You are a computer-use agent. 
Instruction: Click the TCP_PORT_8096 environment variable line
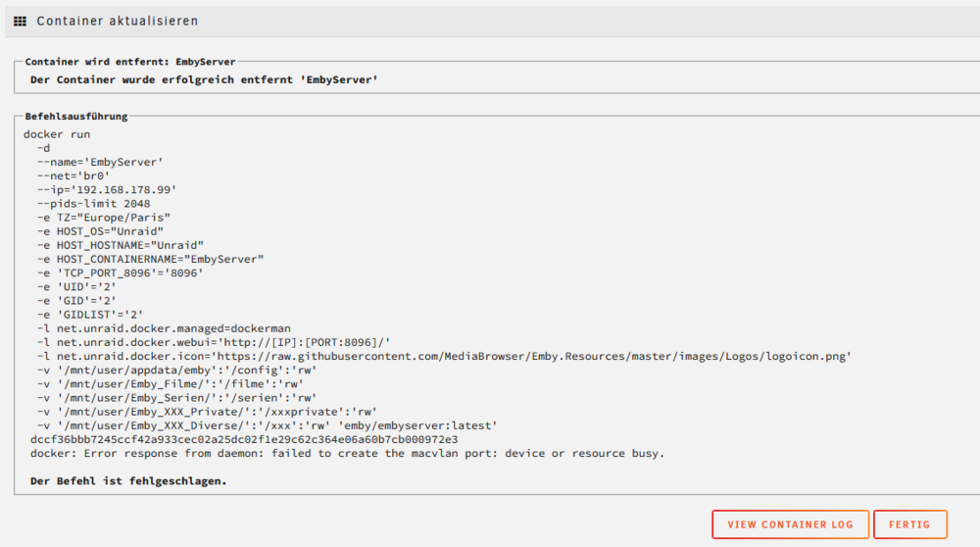point(120,273)
